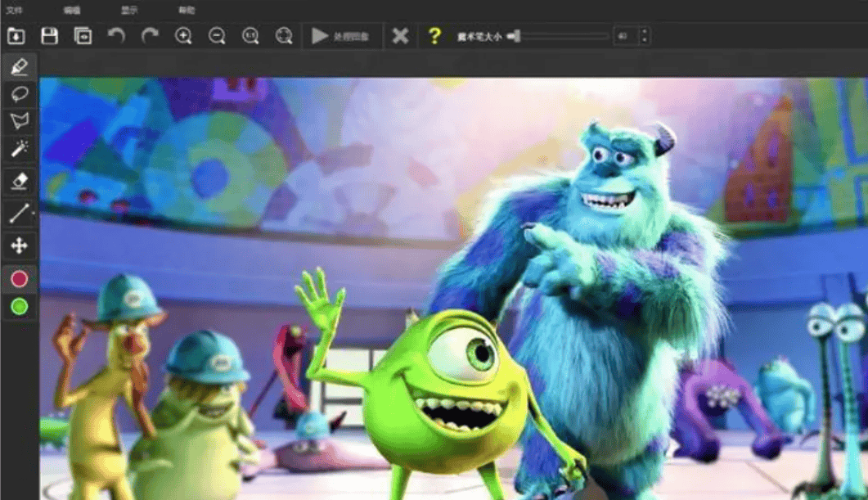
Task: Open the 编辑 (Edit) menu
Action: point(72,10)
